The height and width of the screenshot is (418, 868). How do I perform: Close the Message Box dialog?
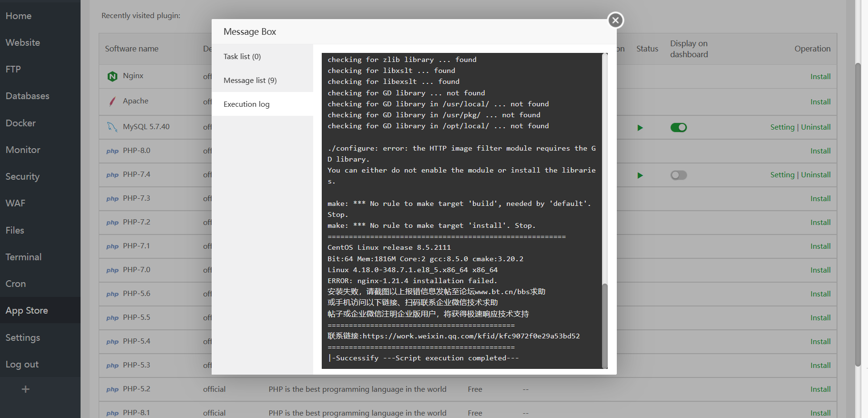coord(615,20)
